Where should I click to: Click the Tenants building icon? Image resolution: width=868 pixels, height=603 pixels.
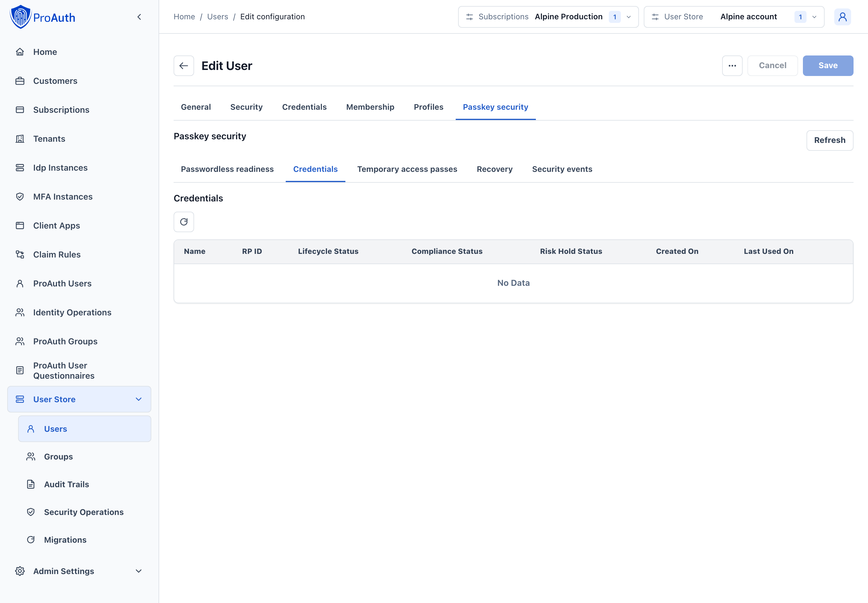point(20,139)
